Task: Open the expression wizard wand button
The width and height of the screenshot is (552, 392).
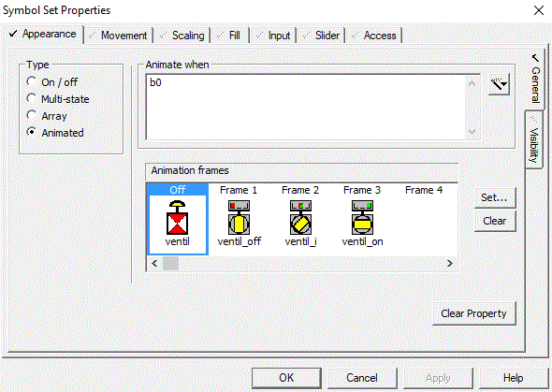Action: (x=500, y=84)
